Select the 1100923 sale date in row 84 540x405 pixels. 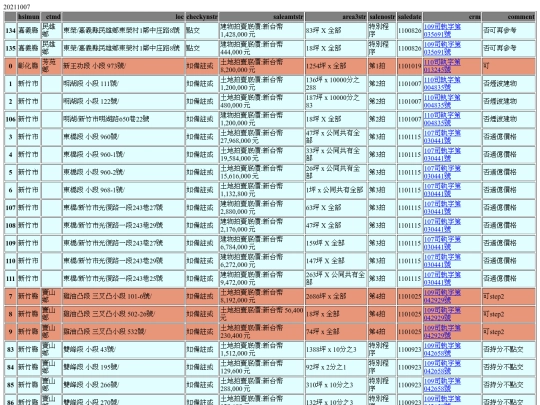point(409,367)
